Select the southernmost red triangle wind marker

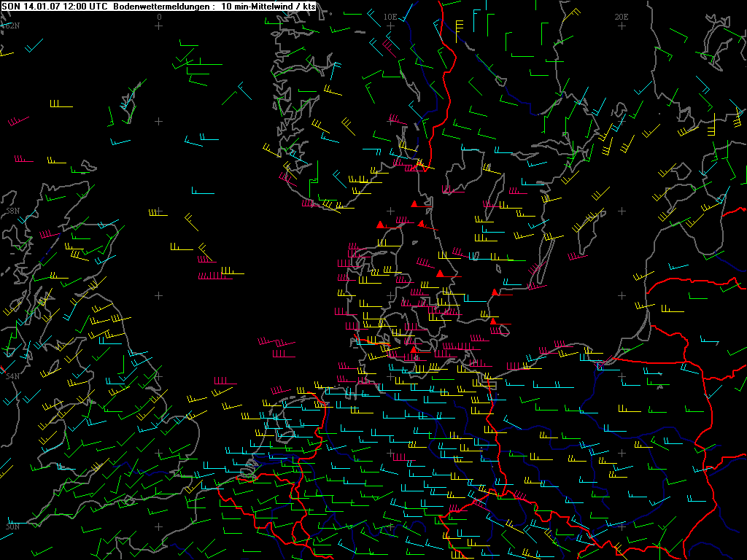pos(414,350)
